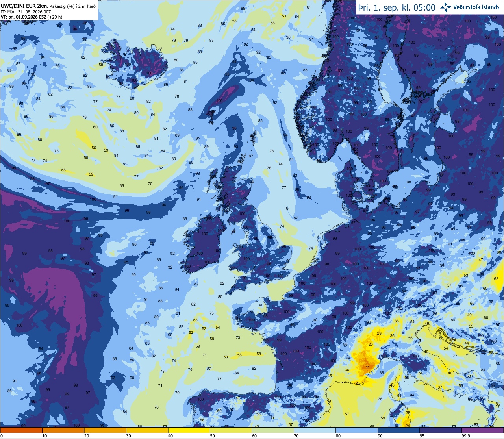The height and width of the screenshot is (439, 504).
Task: Click the 'Þri. 1. sep. kl. 05:00' date label
Action: [397, 7]
